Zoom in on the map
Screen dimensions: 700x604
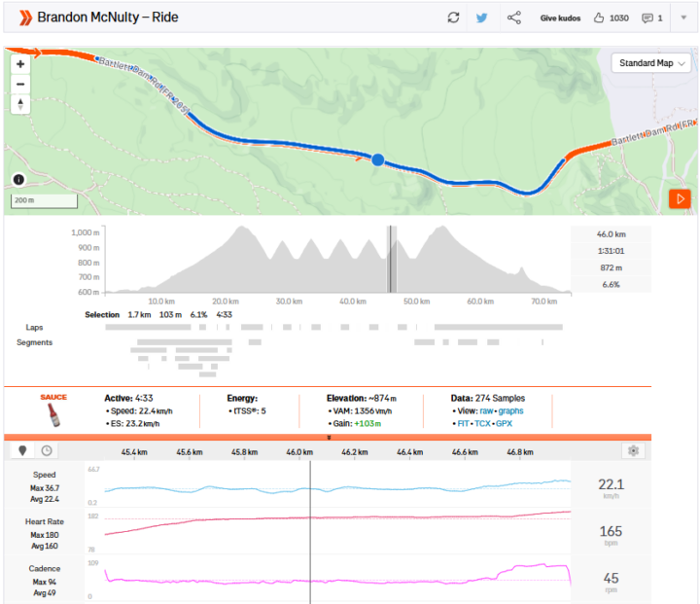coord(20,64)
